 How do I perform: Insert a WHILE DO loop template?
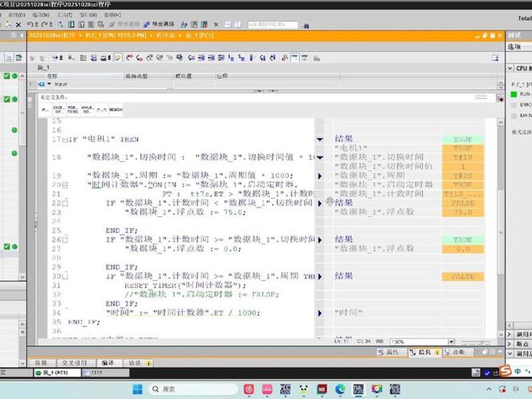point(87,110)
